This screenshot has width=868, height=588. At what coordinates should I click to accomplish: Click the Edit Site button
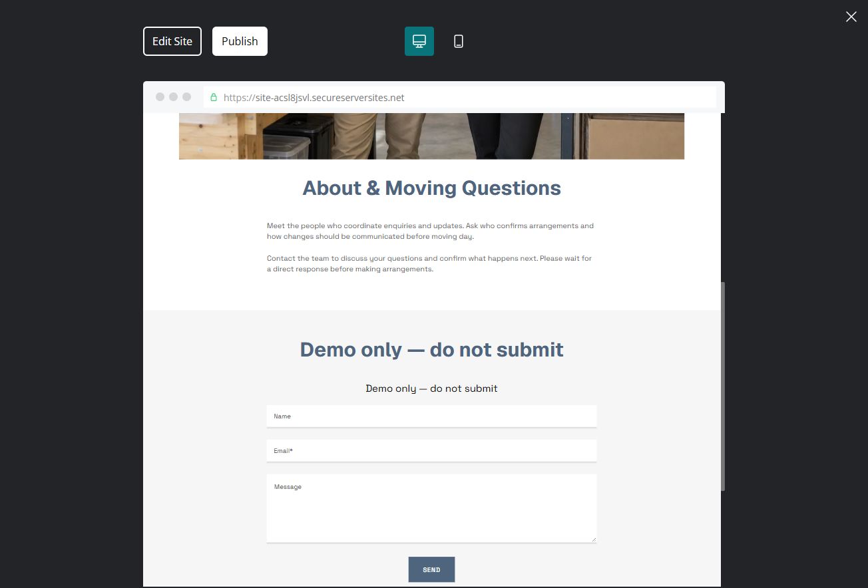(x=172, y=41)
